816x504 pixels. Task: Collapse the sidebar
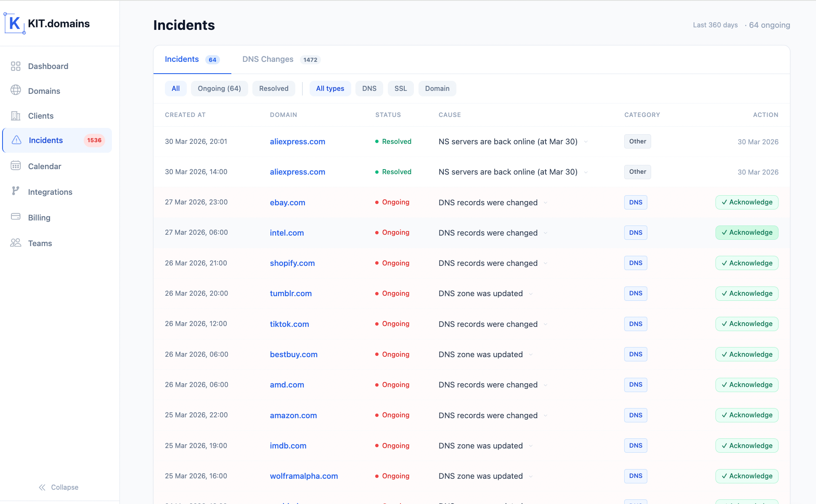tap(58, 487)
